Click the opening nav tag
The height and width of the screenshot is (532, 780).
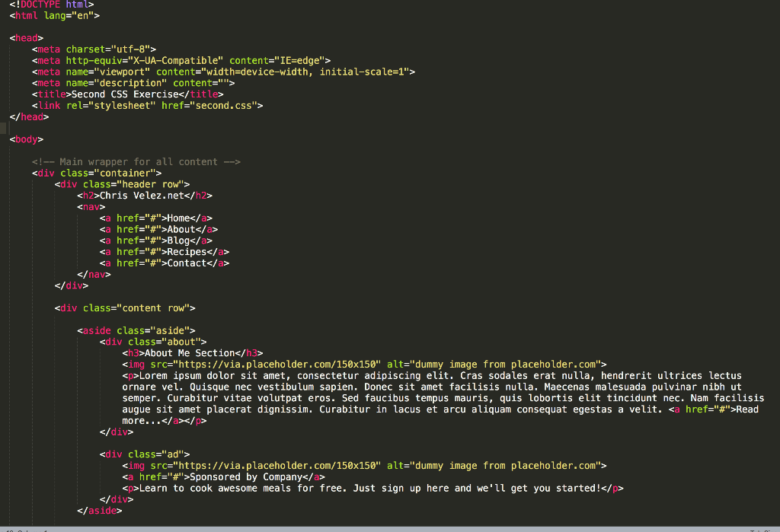click(x=91, y=207)
